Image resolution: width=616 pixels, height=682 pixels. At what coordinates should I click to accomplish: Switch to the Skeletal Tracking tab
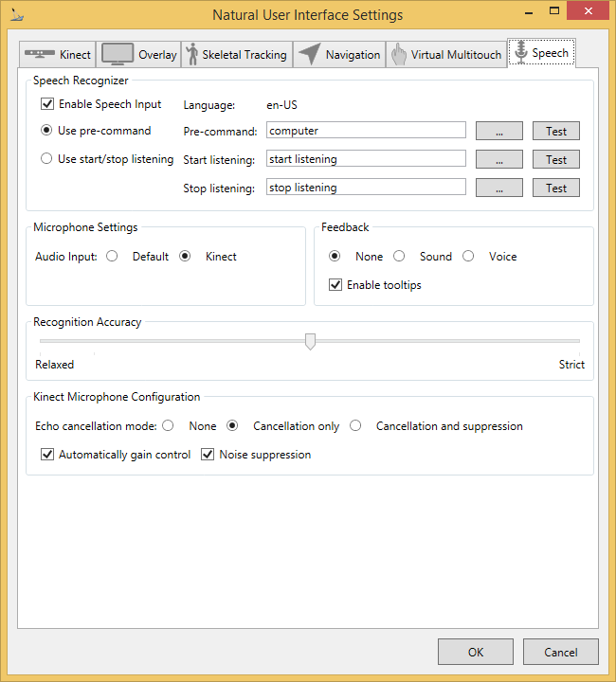click(x=244, y=55)
